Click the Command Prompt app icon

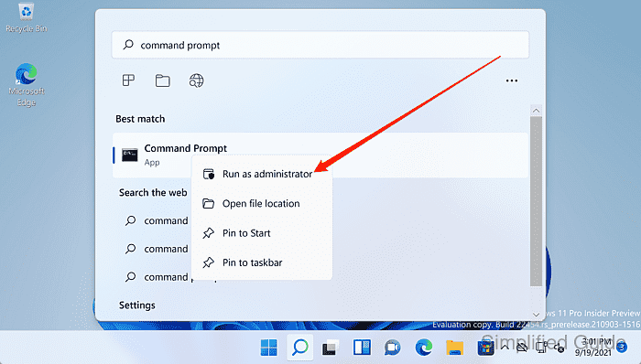pos(130,155)
